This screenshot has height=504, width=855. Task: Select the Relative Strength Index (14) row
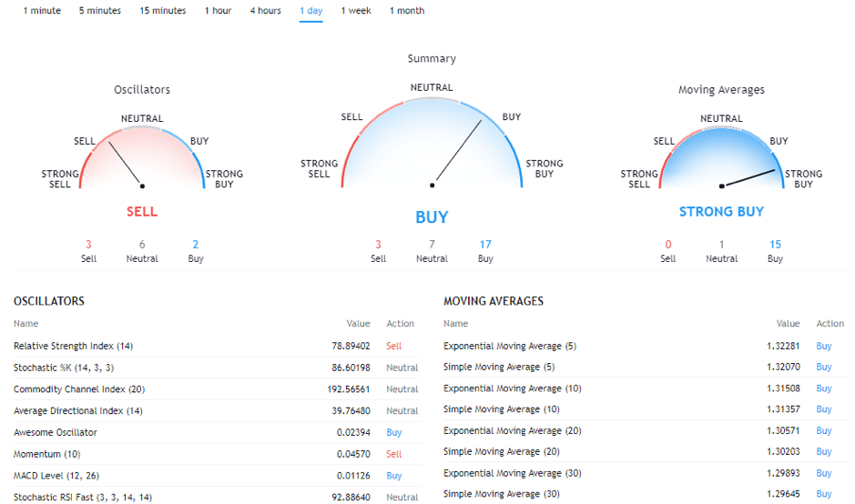tap(74, 347)
